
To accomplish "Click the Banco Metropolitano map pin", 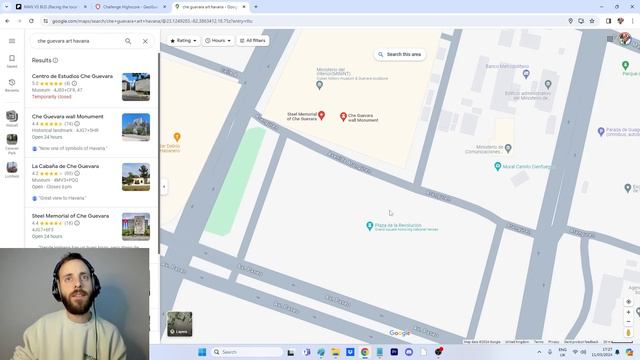I will [526, 74].
